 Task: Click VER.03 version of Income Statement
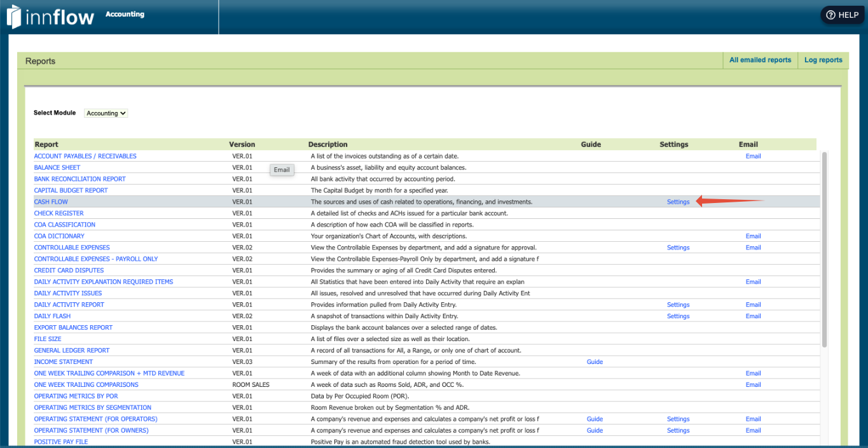pyautogui.click(x=242, y=362)
